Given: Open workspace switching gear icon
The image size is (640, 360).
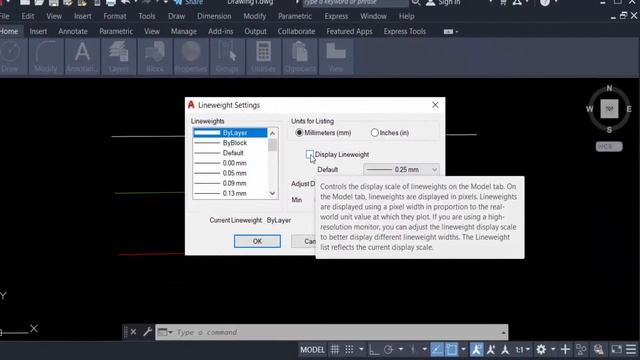Looking at the screenshot, I should (x=541, y=349).
